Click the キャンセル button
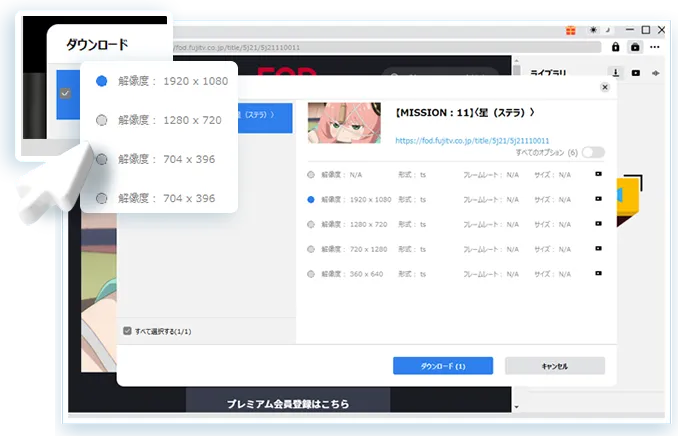 coord(555,366)
